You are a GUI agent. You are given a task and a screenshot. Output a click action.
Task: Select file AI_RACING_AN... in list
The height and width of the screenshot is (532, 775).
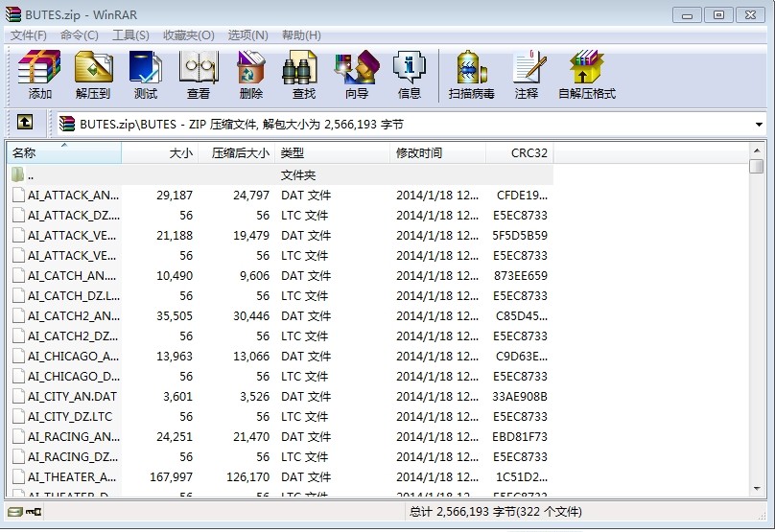(74, 437)
